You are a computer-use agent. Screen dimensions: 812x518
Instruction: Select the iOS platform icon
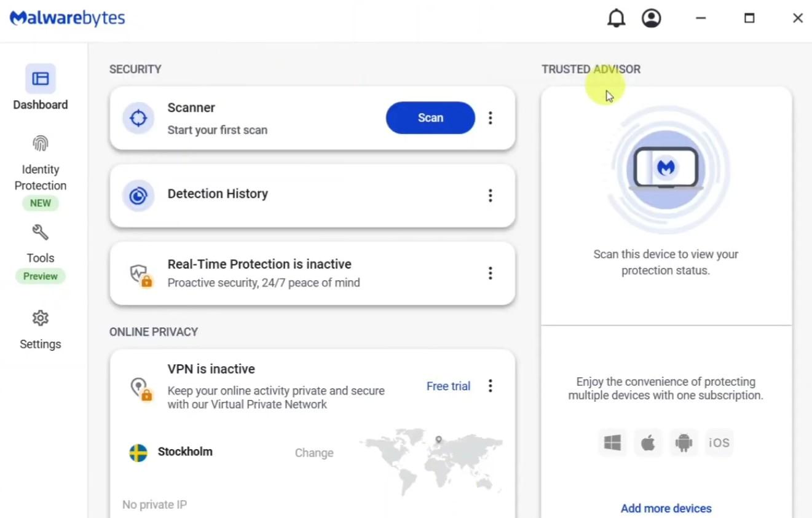pyautogui.click(x=719, y=442)
